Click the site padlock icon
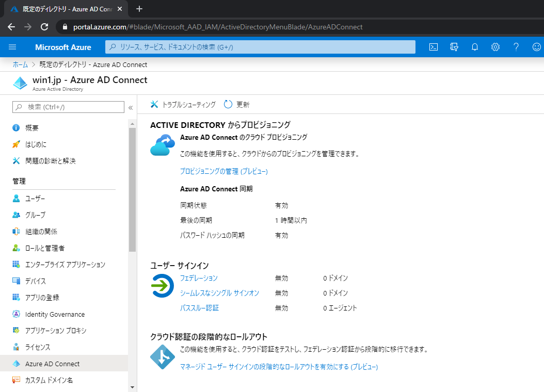 pos(65,27)
